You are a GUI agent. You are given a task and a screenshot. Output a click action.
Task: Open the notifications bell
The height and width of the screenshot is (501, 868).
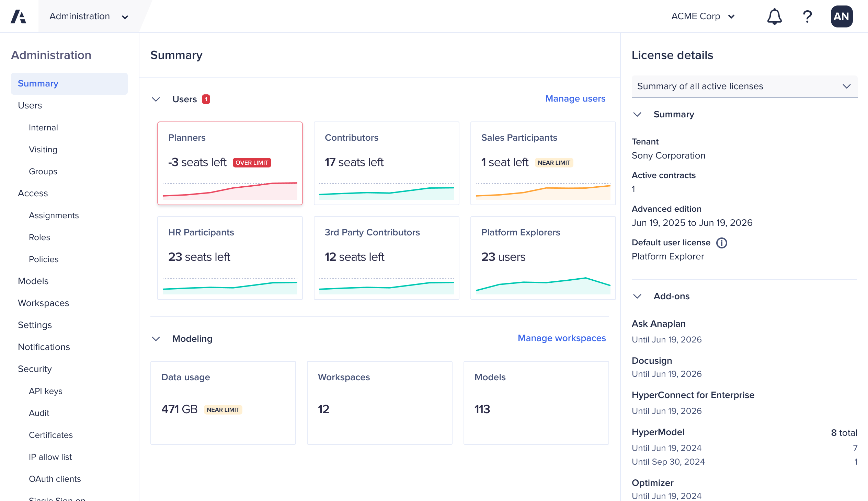(774, 16)
